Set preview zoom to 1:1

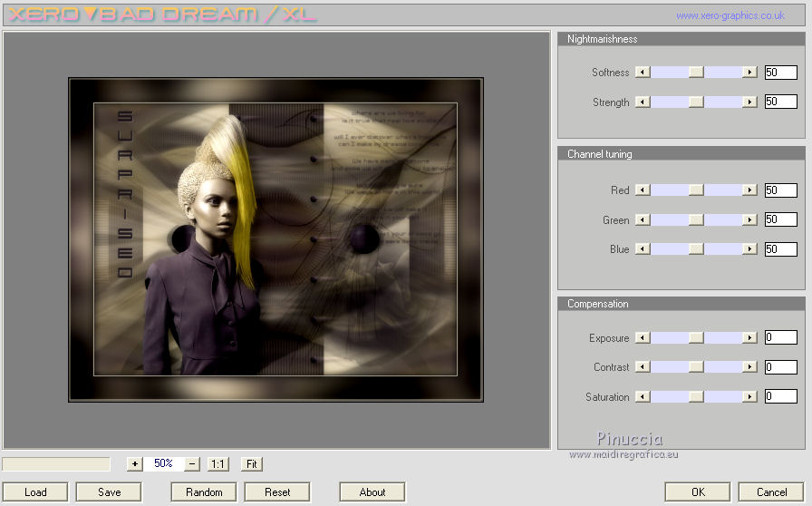click(218, 463)
